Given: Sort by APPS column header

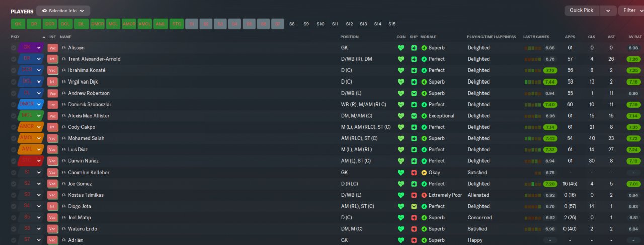Looking at the screenshot, I should [x=570, y=37].
